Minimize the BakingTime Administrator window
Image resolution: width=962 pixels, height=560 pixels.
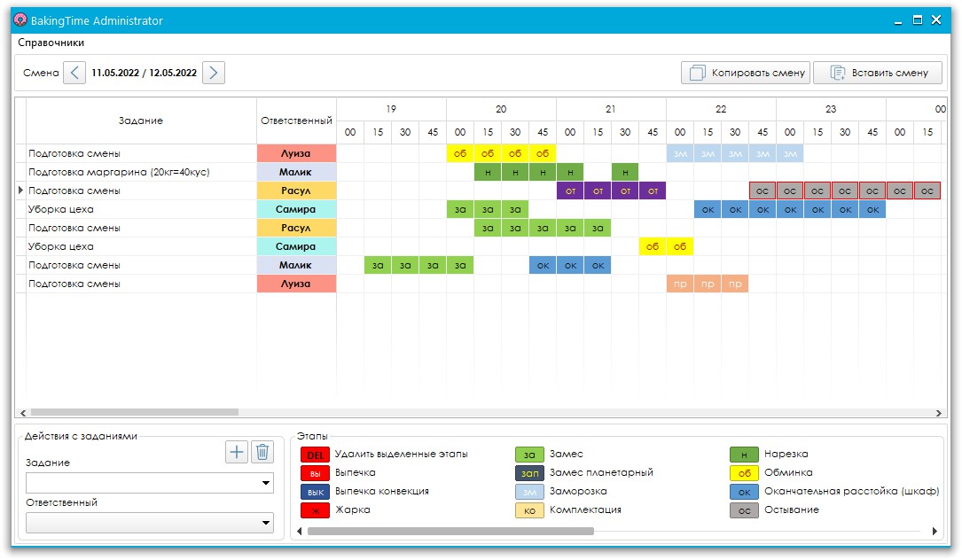(898, 21)
